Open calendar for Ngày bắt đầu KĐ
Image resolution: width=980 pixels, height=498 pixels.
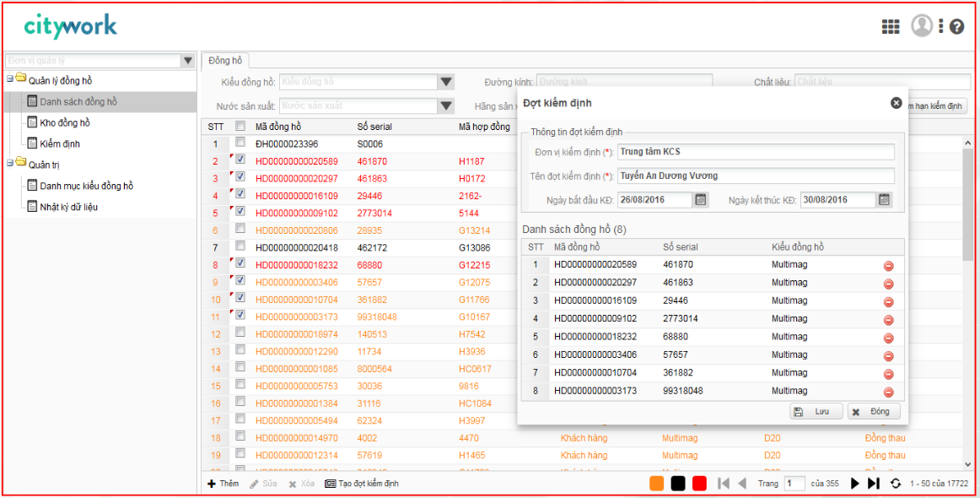tap(701, 200)
